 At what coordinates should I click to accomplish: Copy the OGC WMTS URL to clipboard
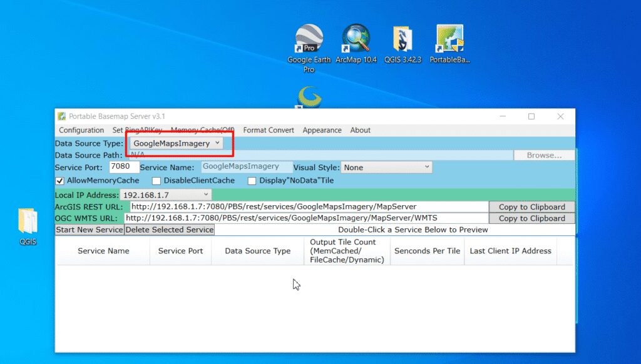point(532,218)
